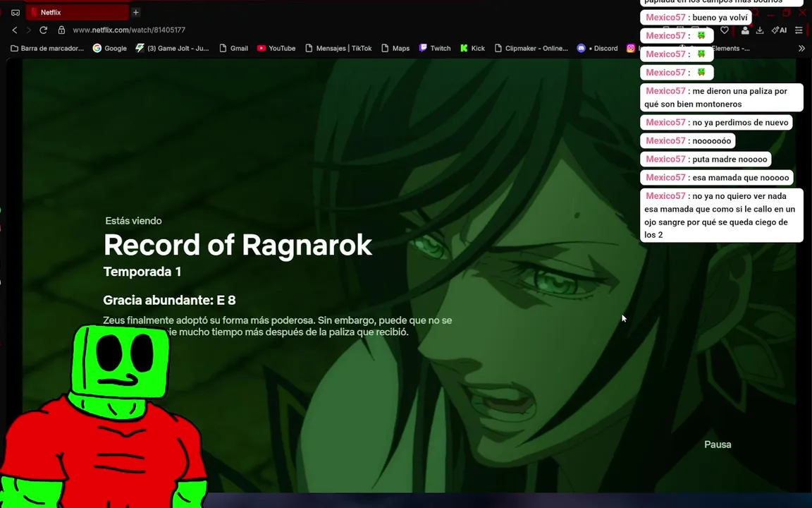Image resolution: width=812 pixels, height=508 pixels.
Task: Open the profile account icon
Action: click(744, 30)
